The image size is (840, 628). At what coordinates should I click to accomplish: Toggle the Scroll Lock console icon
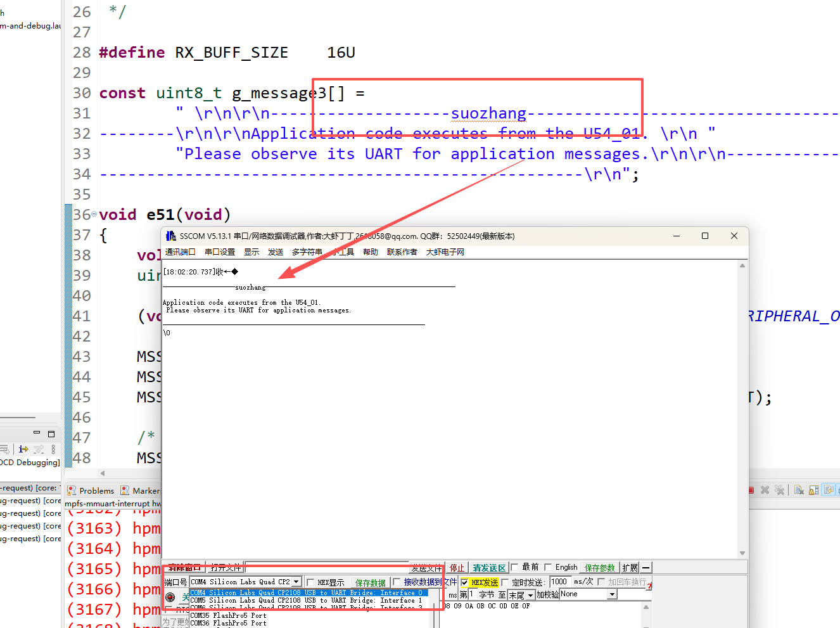[813, 490]
